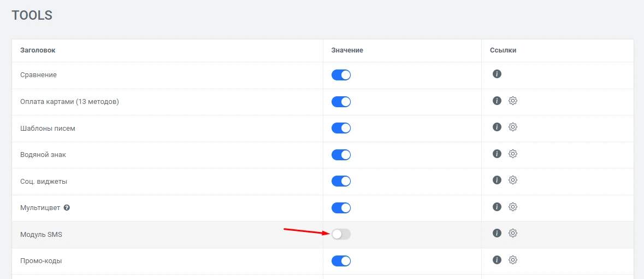644x279 pixels.
Task: Click the Значение column header
Action: (347, 50)
